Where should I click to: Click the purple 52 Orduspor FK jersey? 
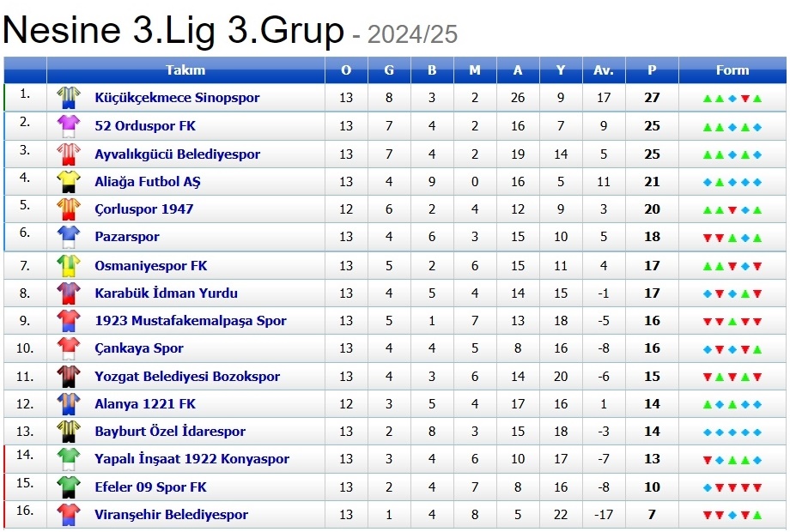point(68,126)
